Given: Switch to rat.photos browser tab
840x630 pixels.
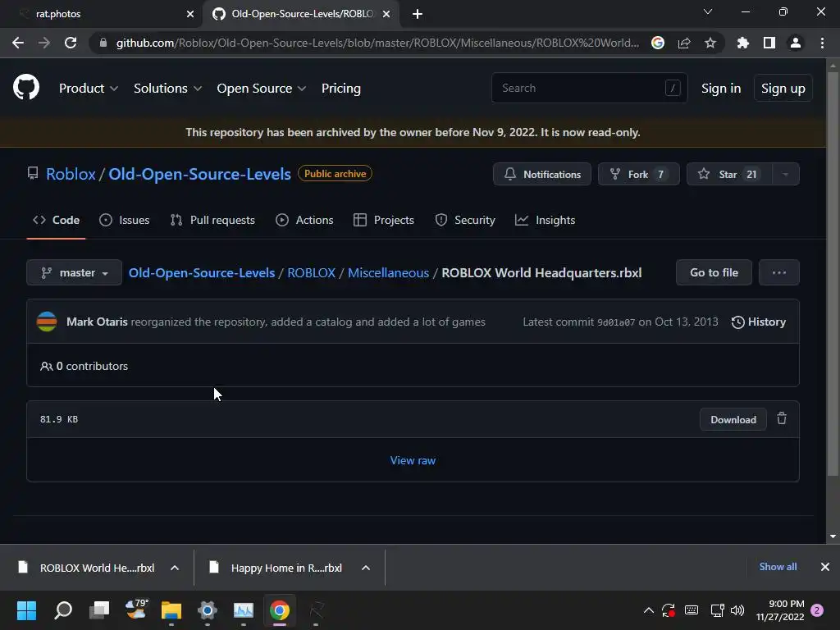Looking at the screenshot, I should click(102, 14).
